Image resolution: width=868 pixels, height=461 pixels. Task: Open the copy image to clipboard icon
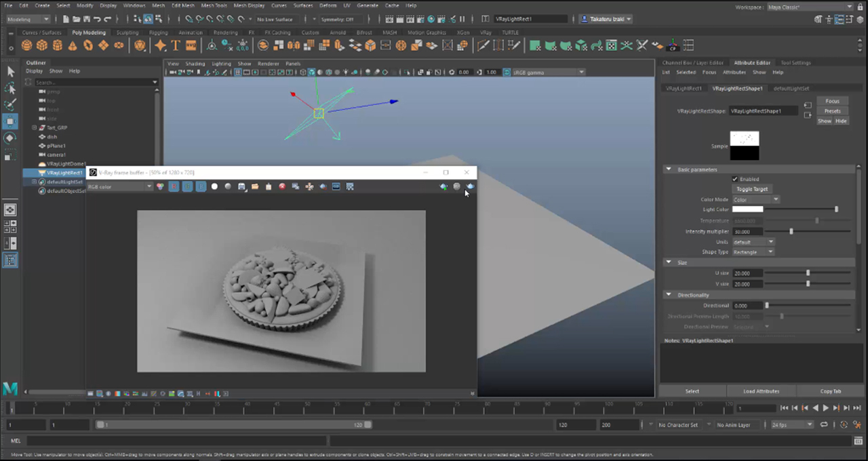point(268,186)
